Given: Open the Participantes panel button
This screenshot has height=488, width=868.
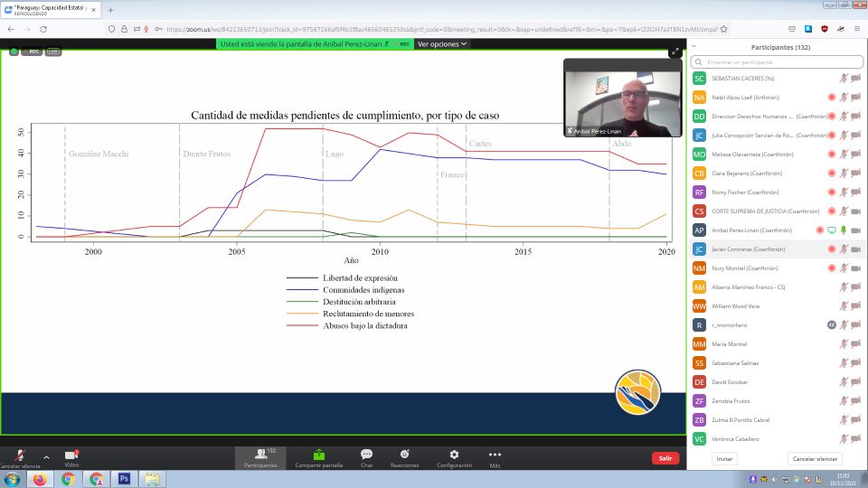Looking at the screenshot, I should point(260,458).
